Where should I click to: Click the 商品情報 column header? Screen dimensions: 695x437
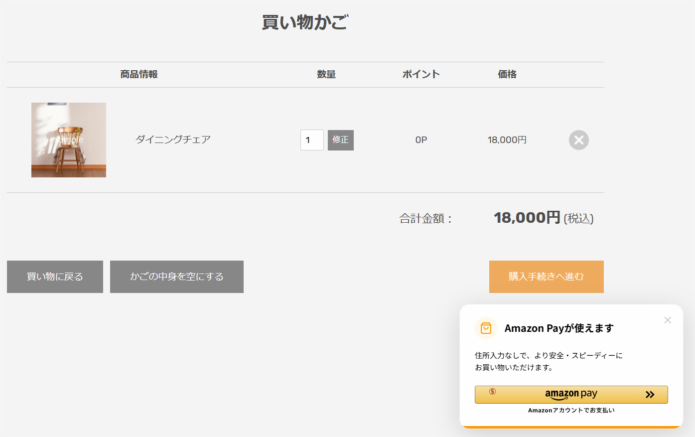[139, 75]
